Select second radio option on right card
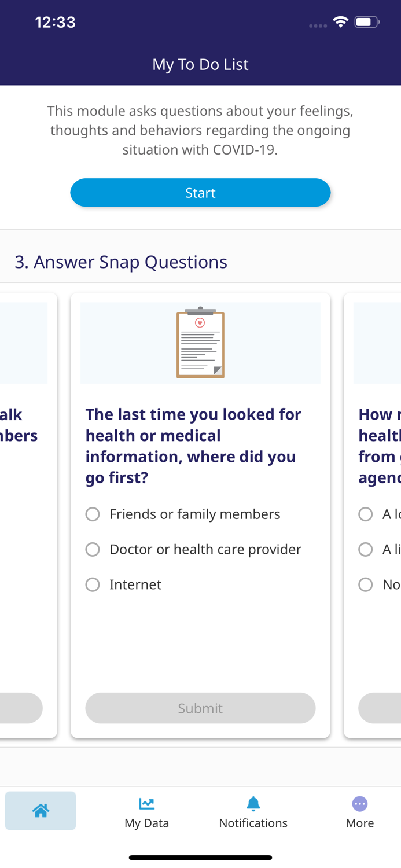Screen dimensions: 401x868 coord(366,549)
